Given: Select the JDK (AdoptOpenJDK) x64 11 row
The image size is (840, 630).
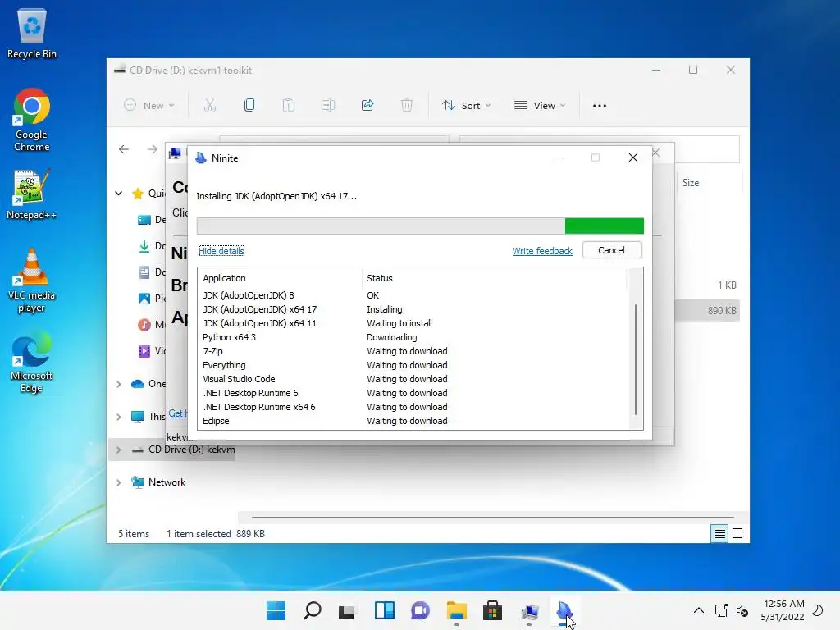Looking at the screenshot, I should (x=412, y=323).
